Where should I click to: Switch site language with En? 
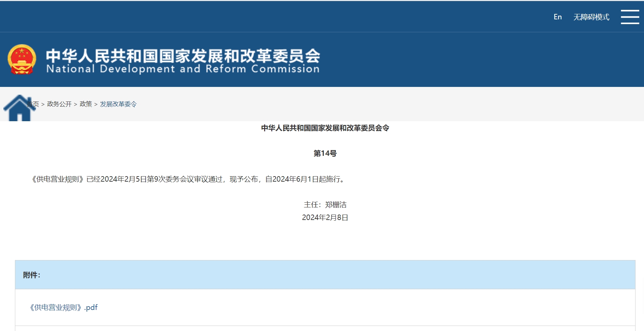[x=557, y=17]
